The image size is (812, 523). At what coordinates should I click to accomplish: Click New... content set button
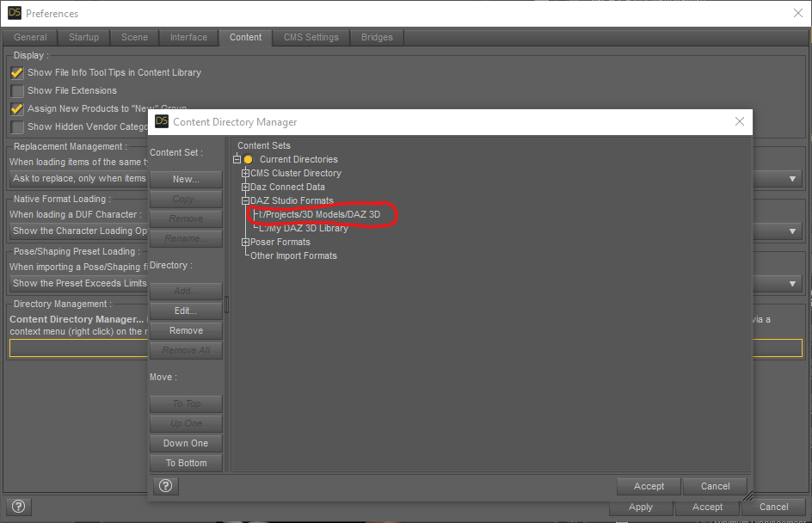point(186,179)
